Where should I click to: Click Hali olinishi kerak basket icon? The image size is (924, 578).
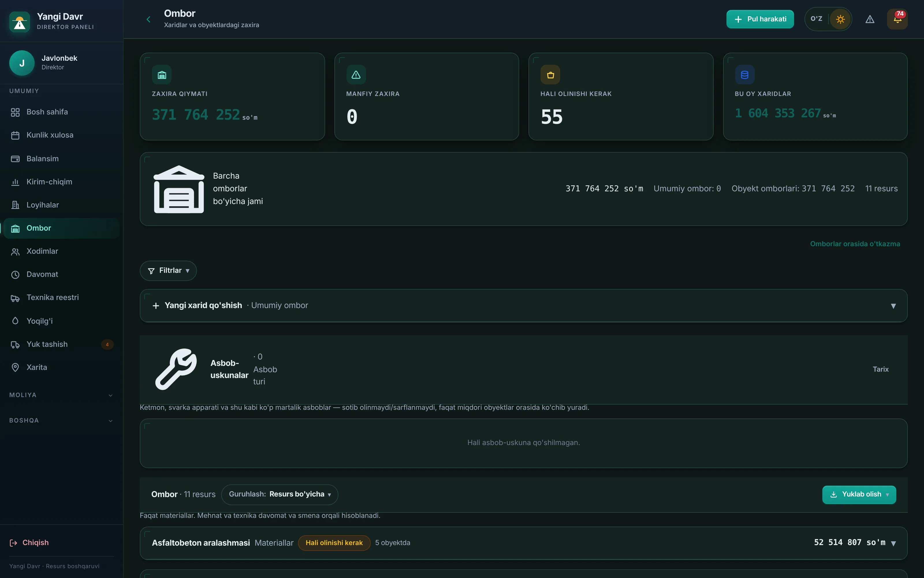click(550, 75)
